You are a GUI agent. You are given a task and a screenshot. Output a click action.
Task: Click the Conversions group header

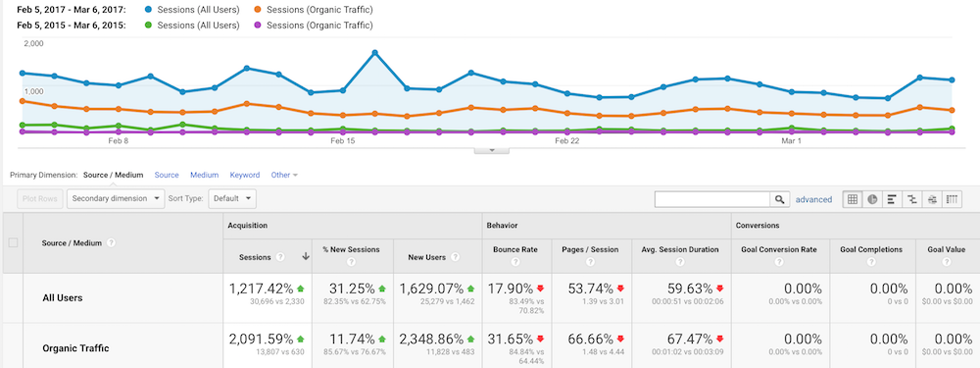click(x=757, y=226)
